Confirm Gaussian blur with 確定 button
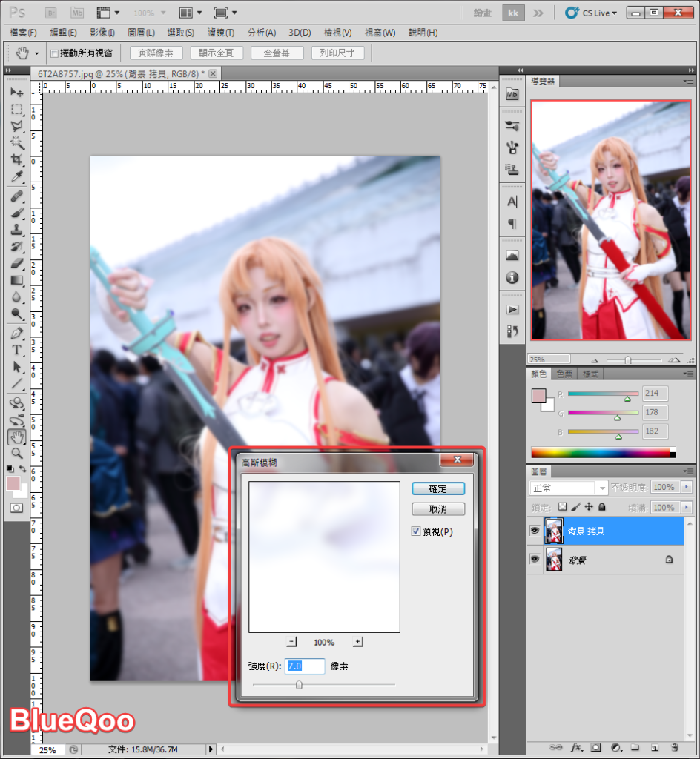 tap(437, 489)
